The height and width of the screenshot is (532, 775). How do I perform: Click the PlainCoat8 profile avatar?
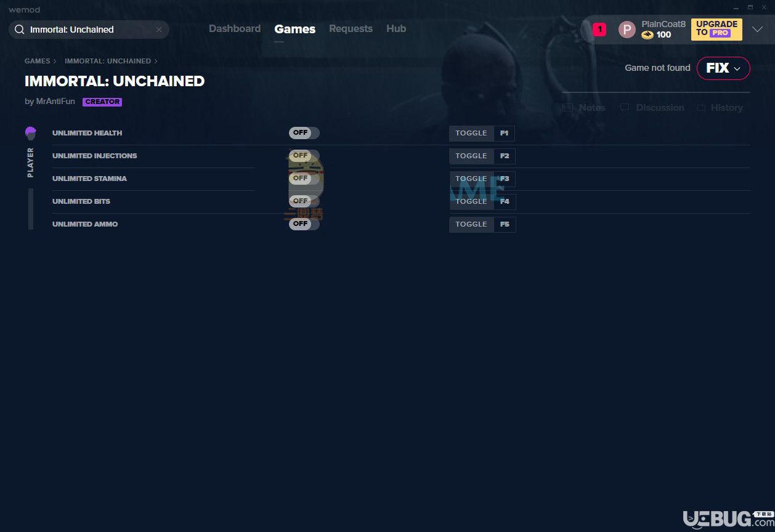click(x=627, y=29)
